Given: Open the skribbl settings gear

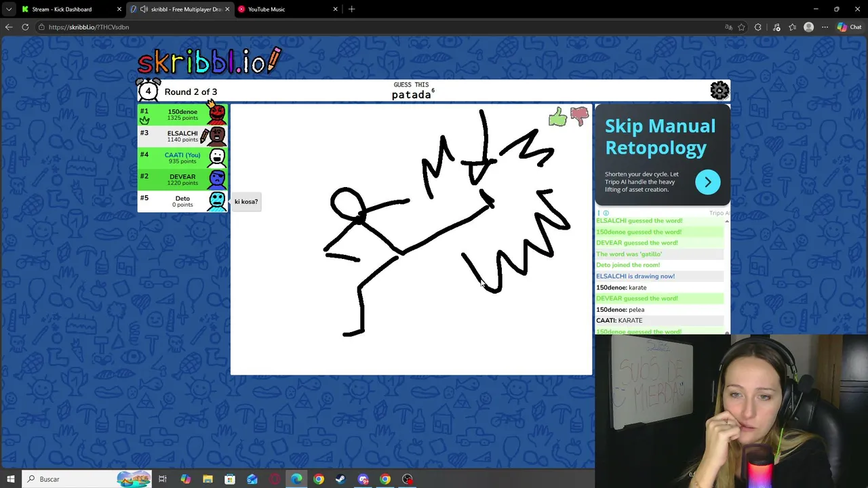Looking at the screenshot, I should click(x=719, y=90).
